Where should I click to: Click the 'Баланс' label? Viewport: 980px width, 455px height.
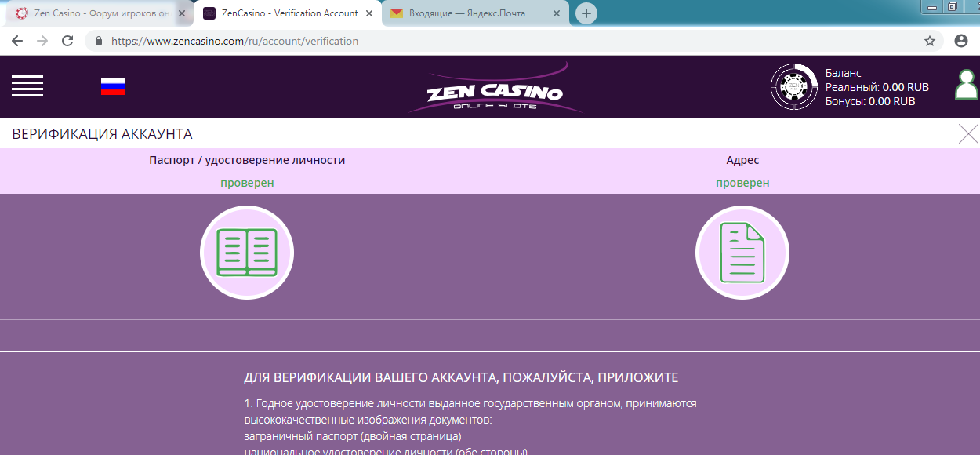click(844, 73)
